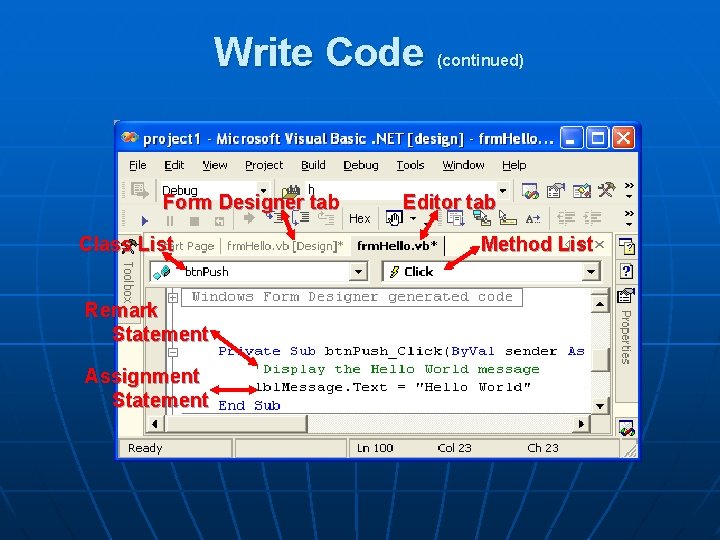
Task: Collapse the btnPush_Click Sub block
Action: click(x=173, y=352)
